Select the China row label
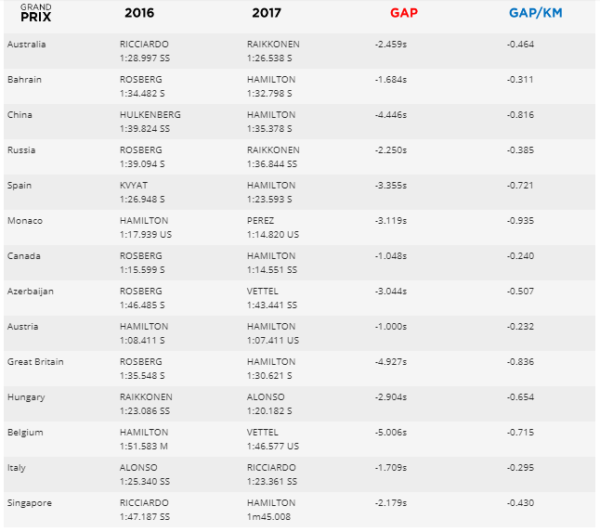The image size is (600, 532). [x=20, y=115]
